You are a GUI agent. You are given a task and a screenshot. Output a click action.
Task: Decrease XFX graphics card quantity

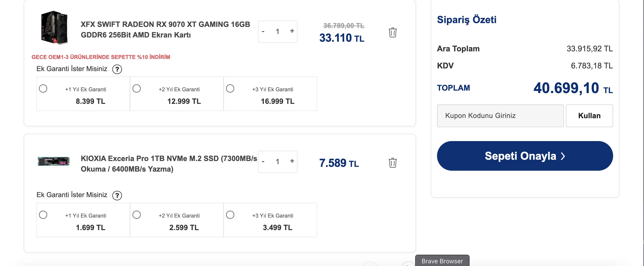point(263,32)
